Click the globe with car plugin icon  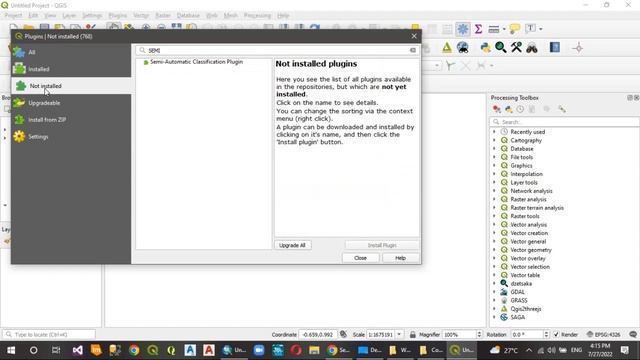pos(462,48)
